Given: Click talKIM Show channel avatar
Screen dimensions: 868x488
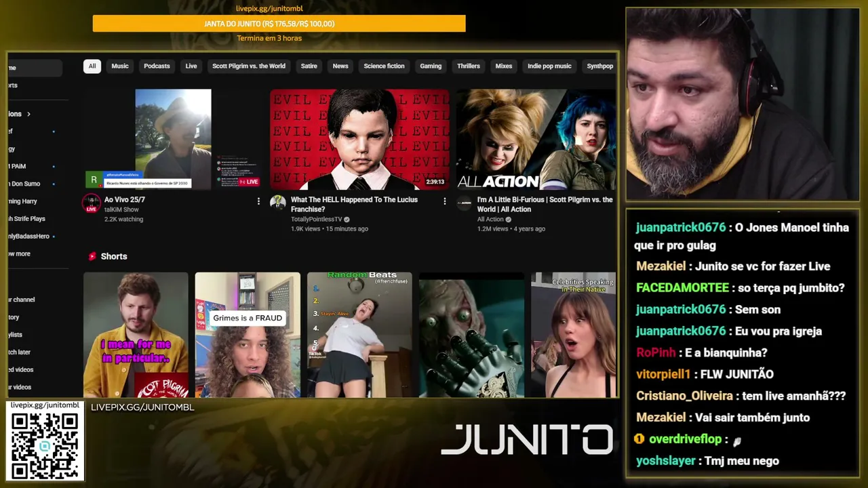Looking at the screenshot, I should [x=92, y=203].
